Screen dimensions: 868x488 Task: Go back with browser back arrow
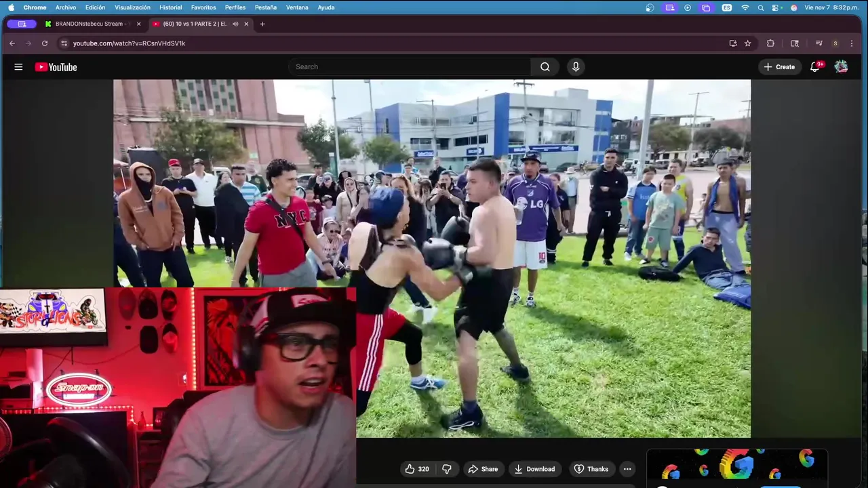coord(12,43)
